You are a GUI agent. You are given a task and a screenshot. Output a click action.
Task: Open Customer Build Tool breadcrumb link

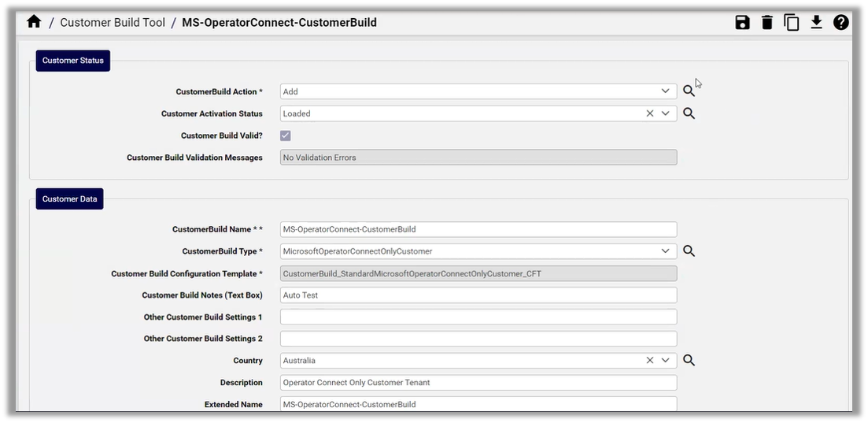113,23
